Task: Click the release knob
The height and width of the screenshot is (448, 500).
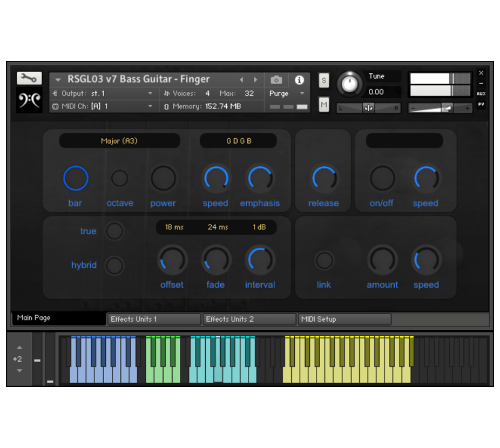Action: click(x=324, y=178)
